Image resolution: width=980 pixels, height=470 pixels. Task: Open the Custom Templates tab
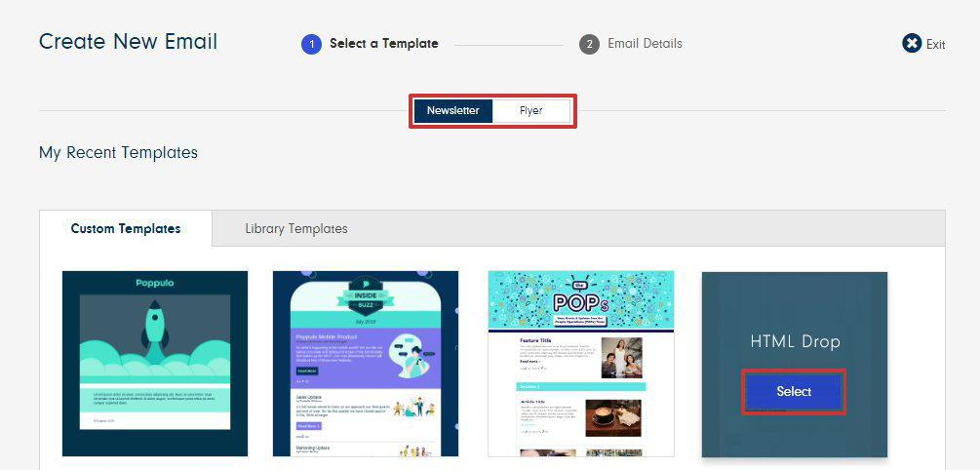click(x=126, y=229)
